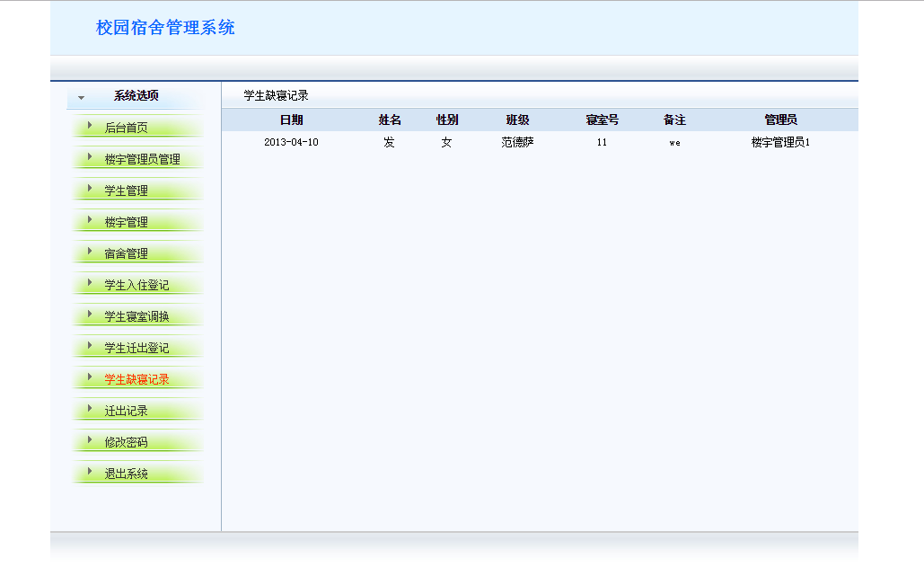Click arrow icon beside 迁出记录
The width and height of the screenshot is (924, 576).
(90, 409)
